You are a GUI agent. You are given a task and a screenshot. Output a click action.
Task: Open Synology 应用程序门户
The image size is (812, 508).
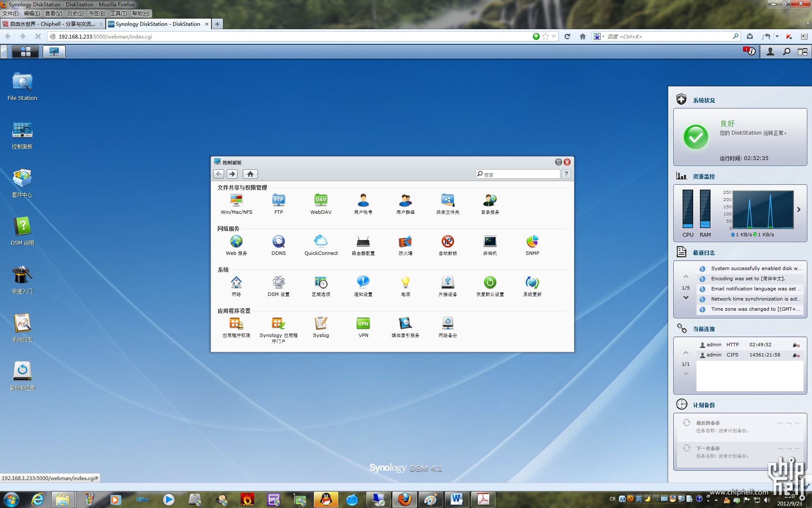[279, 330]
